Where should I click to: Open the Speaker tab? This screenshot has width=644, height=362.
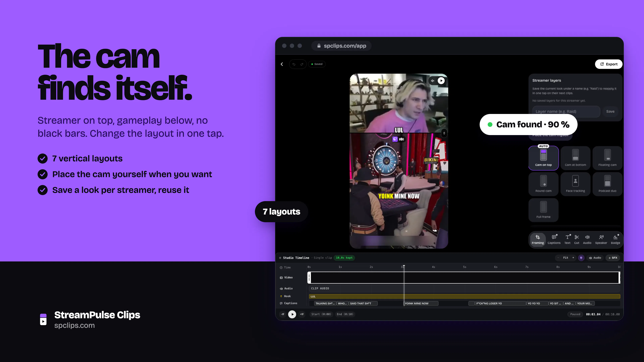click(601, 240)
